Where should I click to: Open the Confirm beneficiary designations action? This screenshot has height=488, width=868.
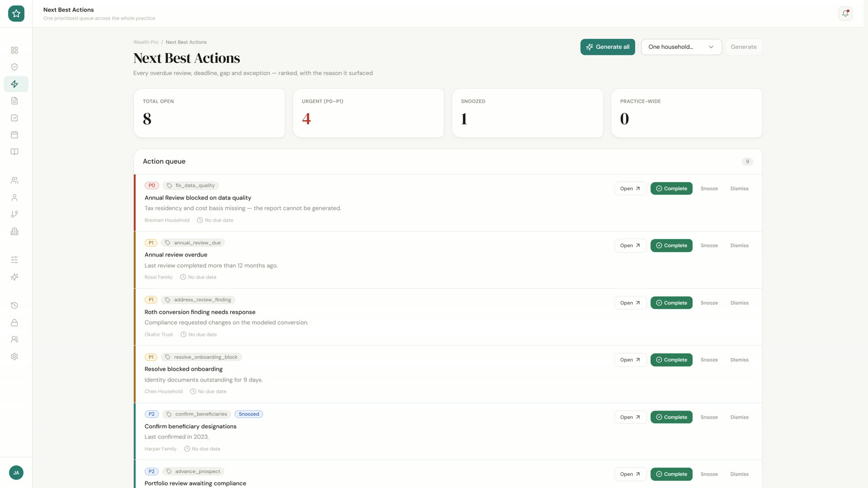(630, 418)
